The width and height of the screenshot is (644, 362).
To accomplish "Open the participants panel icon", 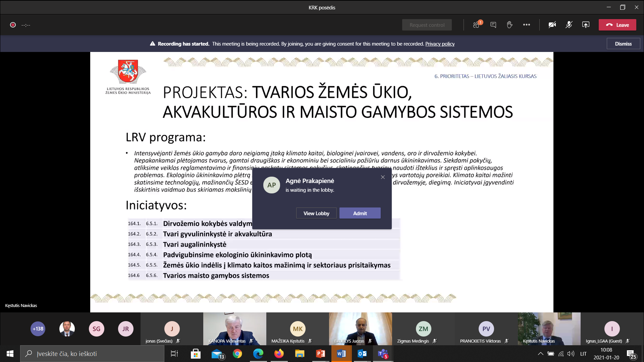I will pyautogui.click(x=476, y=25).
